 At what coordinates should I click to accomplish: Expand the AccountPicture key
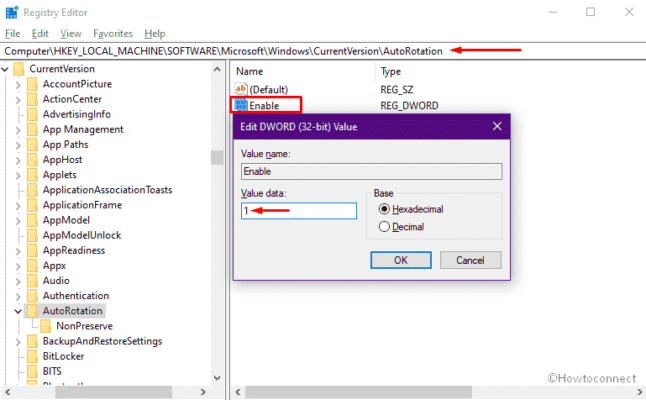18,84
